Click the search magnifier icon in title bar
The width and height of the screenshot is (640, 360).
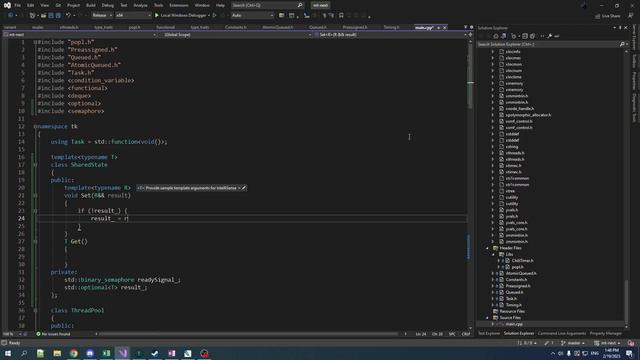point(300,5)
